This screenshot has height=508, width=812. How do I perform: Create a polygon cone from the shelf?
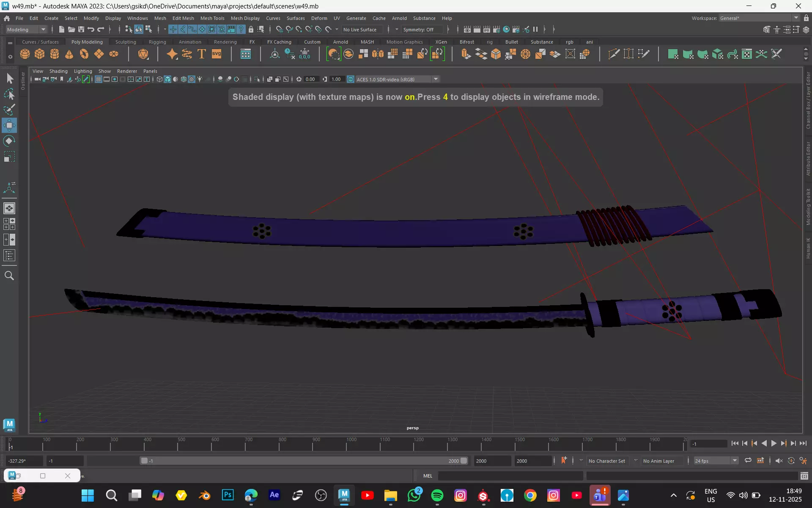(69, 54)
